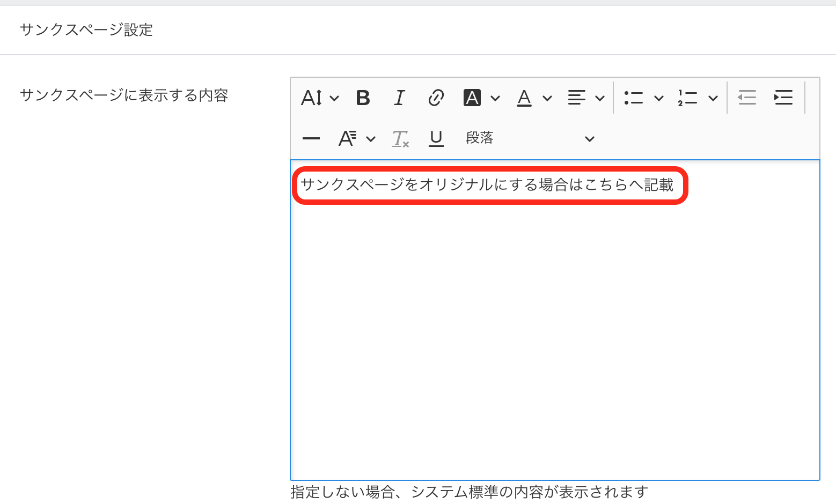Open the font family dropdown
The height and width of the screenshot is (504, 836).
coord(356,138)
